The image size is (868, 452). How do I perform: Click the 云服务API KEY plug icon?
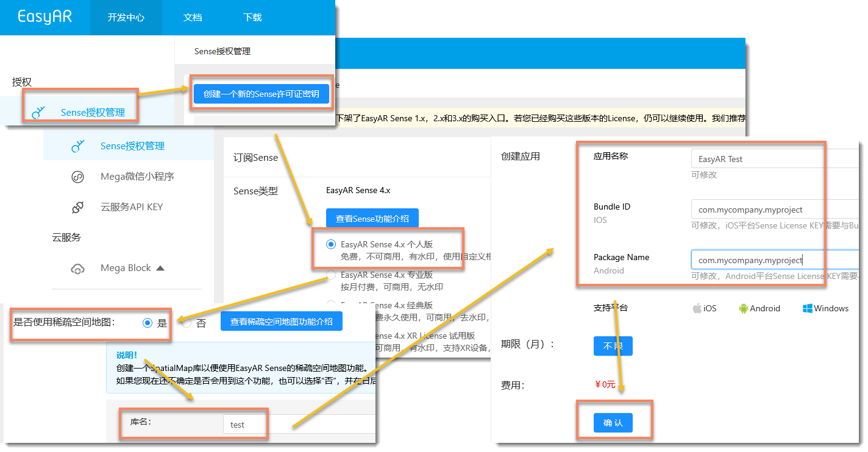(x=77, y=207)
